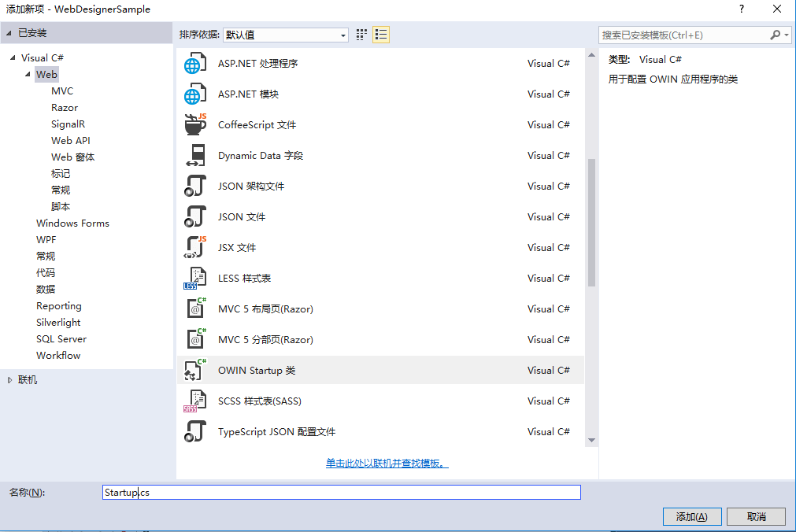Open the help question mark button

pyautogui.click(x=742, y=9)
